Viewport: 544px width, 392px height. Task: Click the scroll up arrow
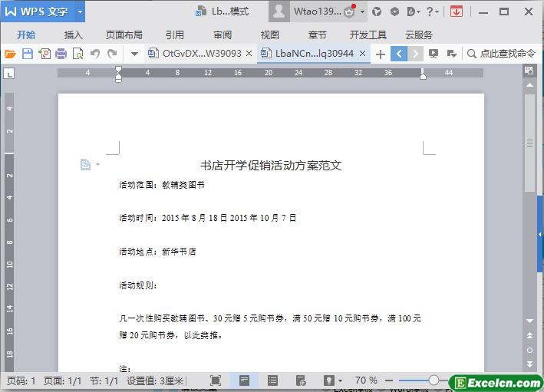pos(529,84)
